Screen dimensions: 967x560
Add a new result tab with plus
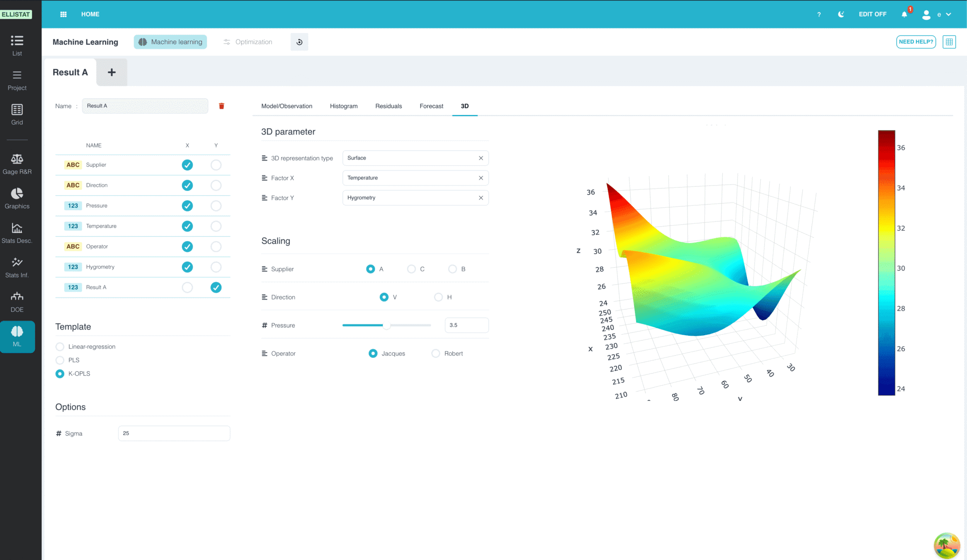pyautogui.click(x=111, y=72)
